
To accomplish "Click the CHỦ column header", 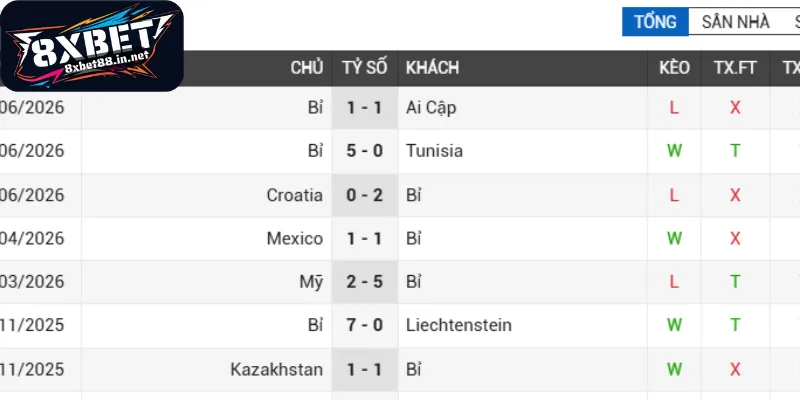I will 307,68.
